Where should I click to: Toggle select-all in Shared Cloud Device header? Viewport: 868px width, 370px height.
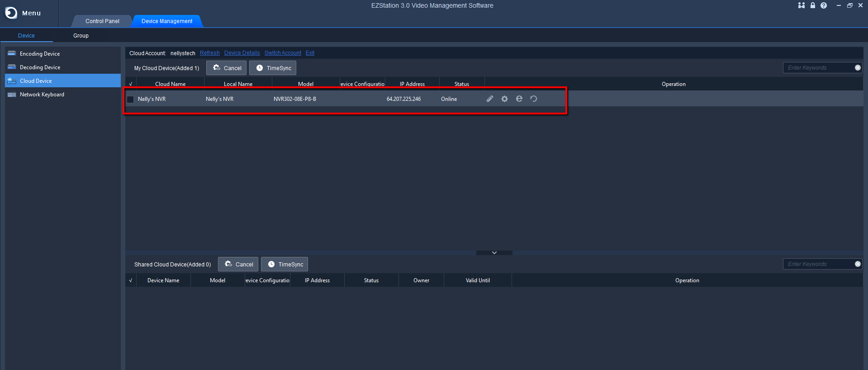click(x=131, y=280)
